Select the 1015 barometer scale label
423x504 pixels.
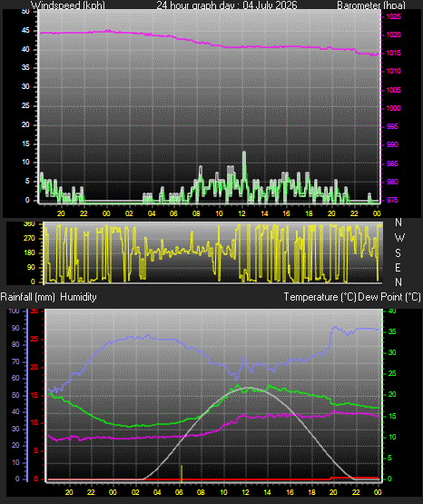point(393,53)
